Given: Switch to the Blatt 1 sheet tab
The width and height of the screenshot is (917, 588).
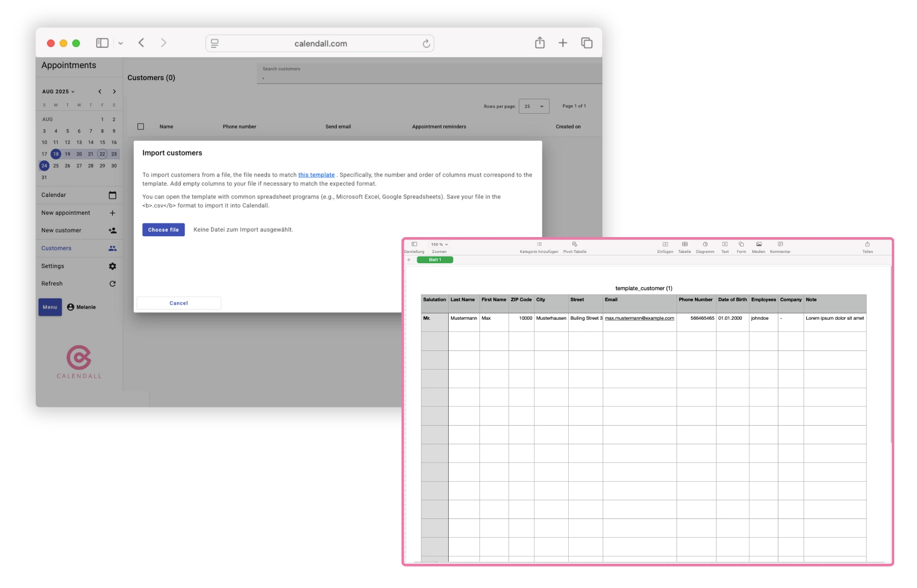Looking at the screenshot, I should click(434, 259).
